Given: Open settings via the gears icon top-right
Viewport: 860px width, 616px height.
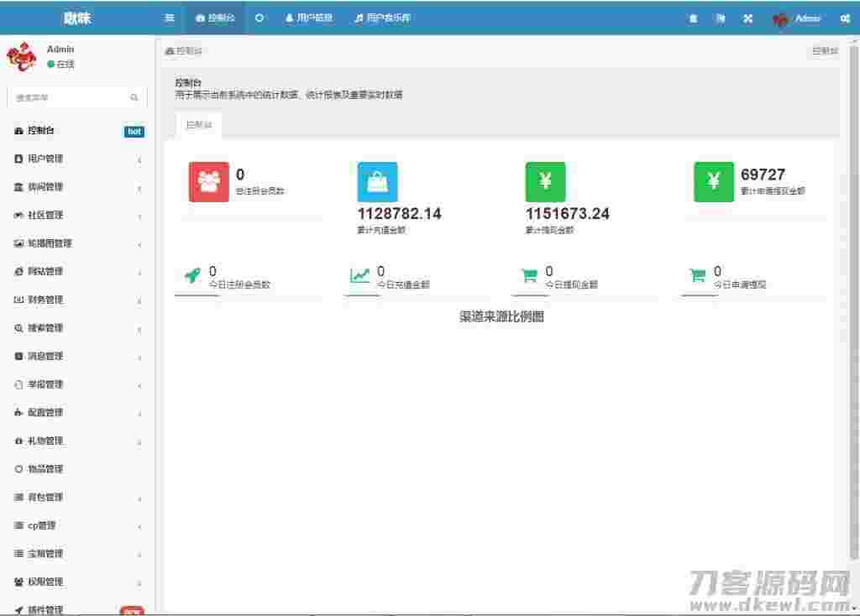Looking at the screenshot, I should tap(845, 18).
